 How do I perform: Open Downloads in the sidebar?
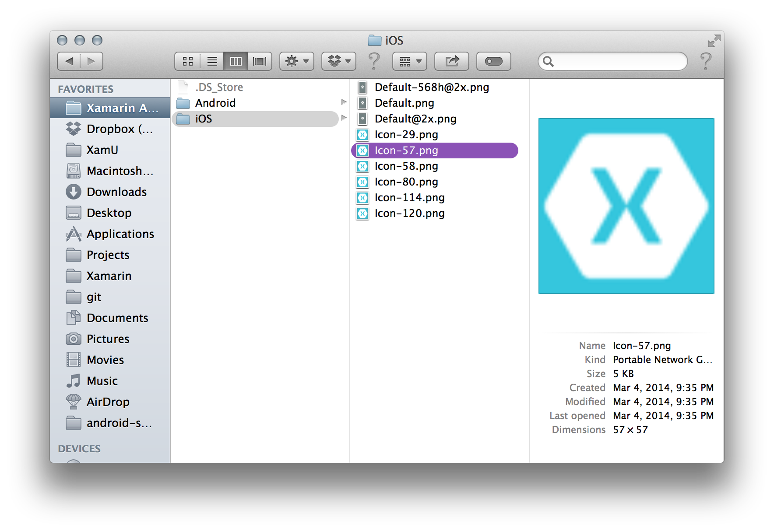click(x=116, y=192)
